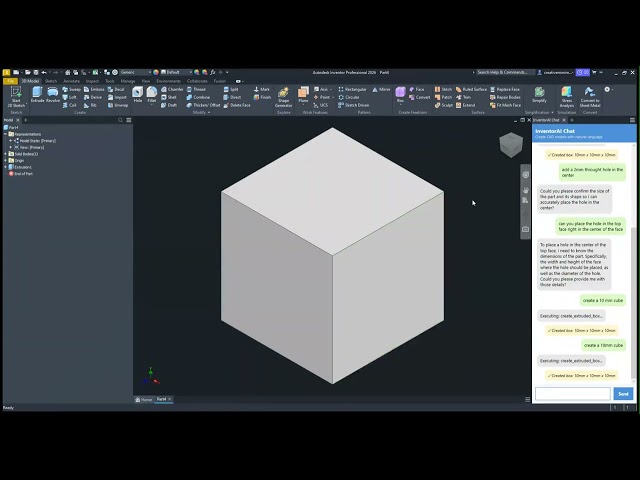Expand the Model States [Primary] node
640x480 pixels.
coord(11,140)
